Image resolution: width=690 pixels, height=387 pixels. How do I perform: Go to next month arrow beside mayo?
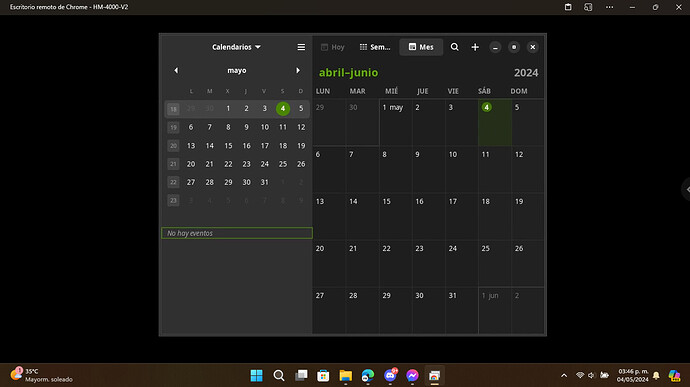click(x=298, y=70)
